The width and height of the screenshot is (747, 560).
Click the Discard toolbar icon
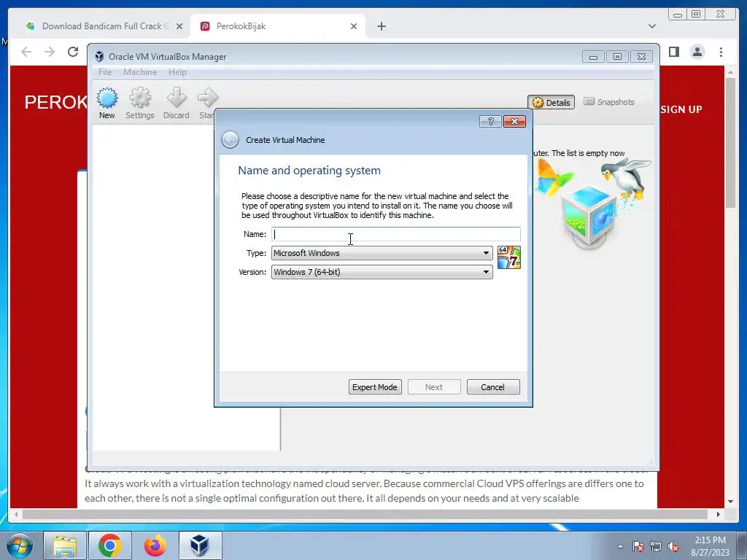pos(177,103)
